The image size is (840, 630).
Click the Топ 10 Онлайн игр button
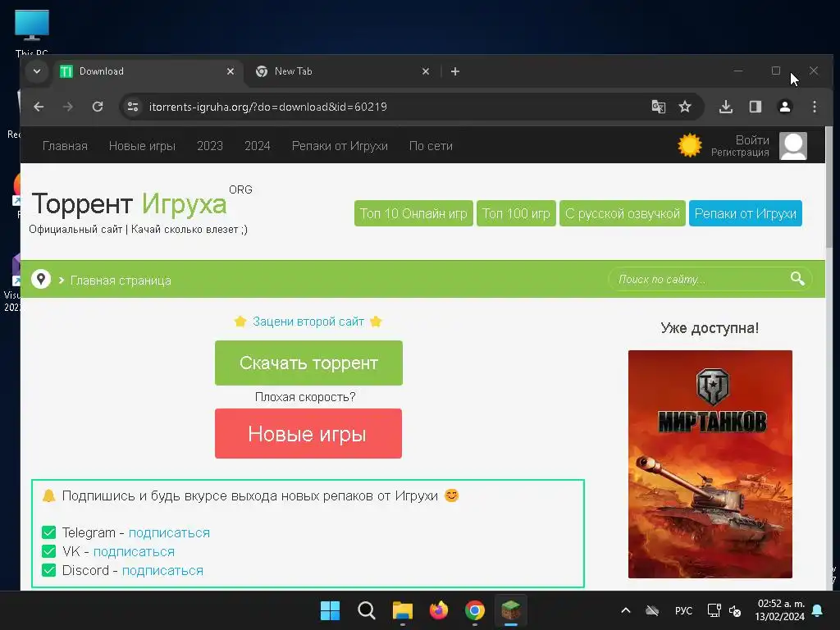tap(413, 213)
